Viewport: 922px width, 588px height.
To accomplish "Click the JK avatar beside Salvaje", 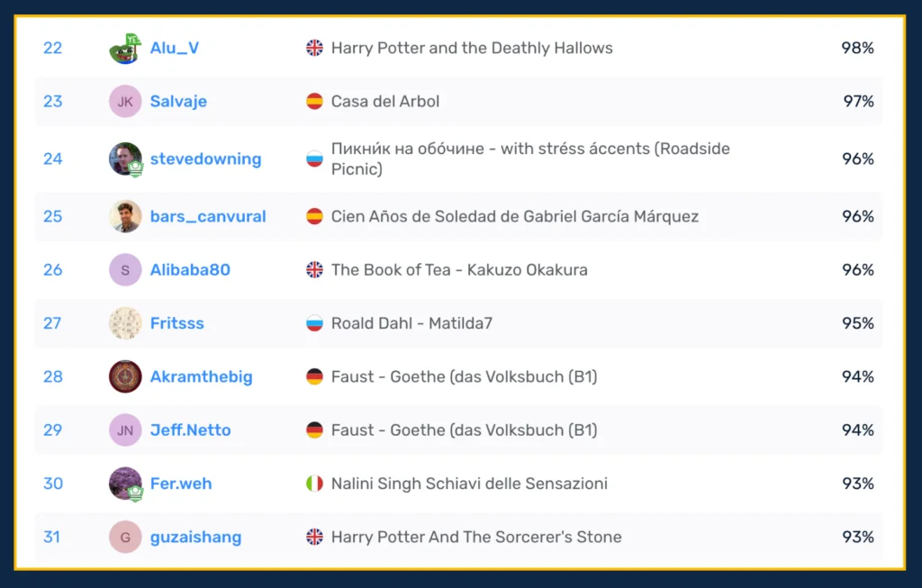I will (x=125, y=102).
